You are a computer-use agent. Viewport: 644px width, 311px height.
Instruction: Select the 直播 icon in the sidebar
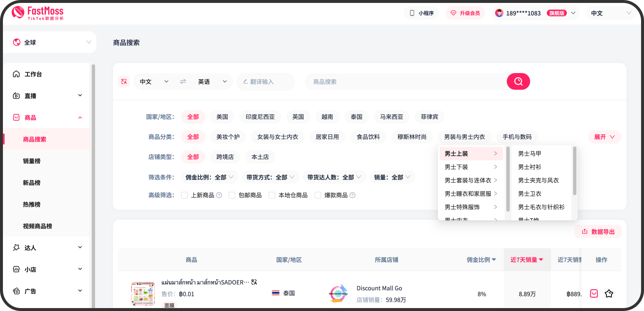point(15,96)
